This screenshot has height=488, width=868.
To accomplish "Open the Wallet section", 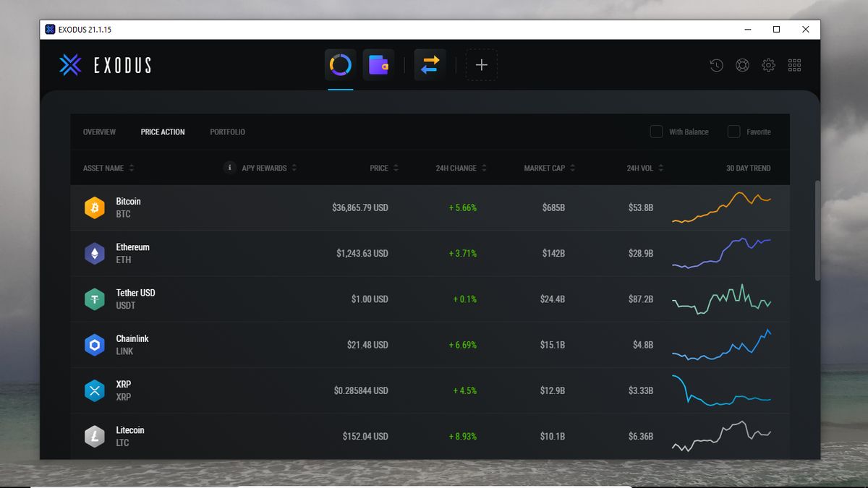I will (x=379, y=64).
